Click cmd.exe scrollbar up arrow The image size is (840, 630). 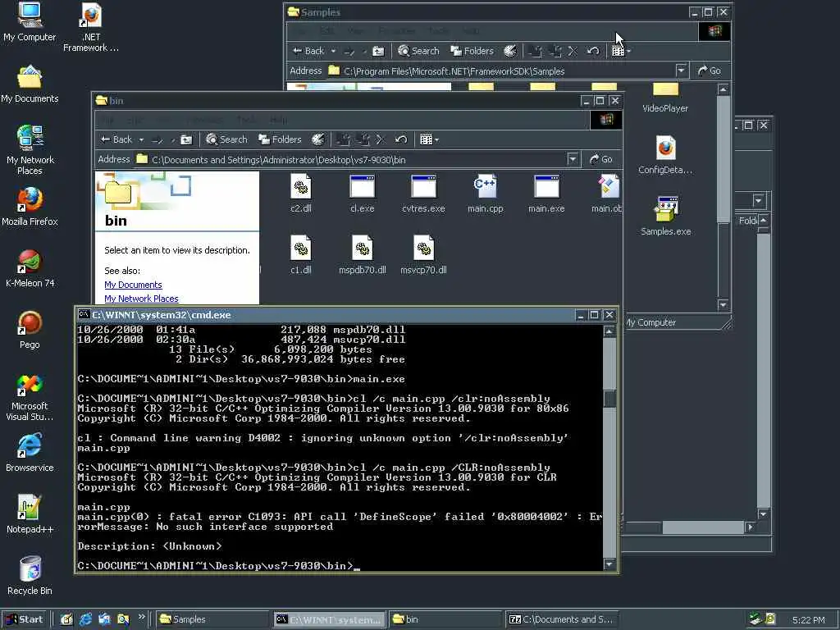(609, 331)
